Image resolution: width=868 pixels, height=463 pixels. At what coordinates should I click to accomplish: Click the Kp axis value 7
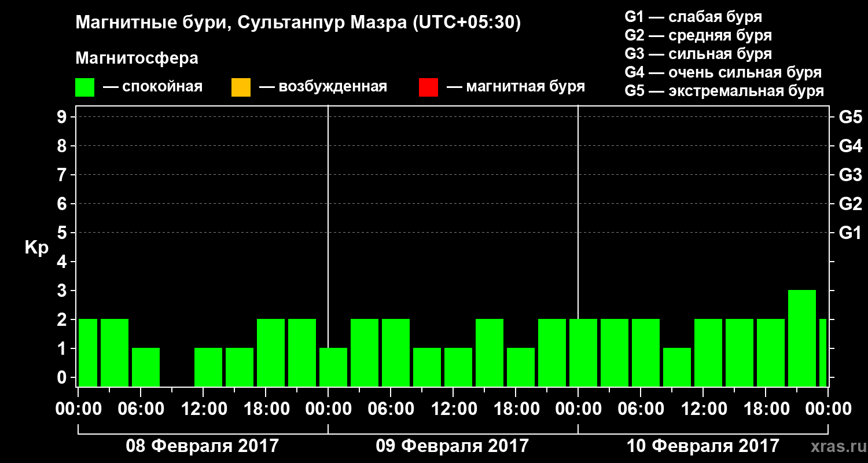click(x=63, y=175)
